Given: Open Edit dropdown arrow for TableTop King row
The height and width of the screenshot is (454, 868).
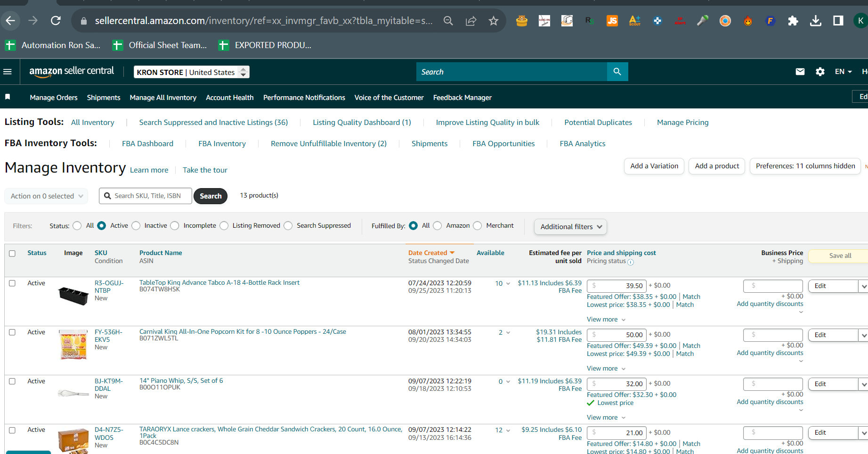Looking at the screenshot, I should pyautogui.click(x=863, y=286).
